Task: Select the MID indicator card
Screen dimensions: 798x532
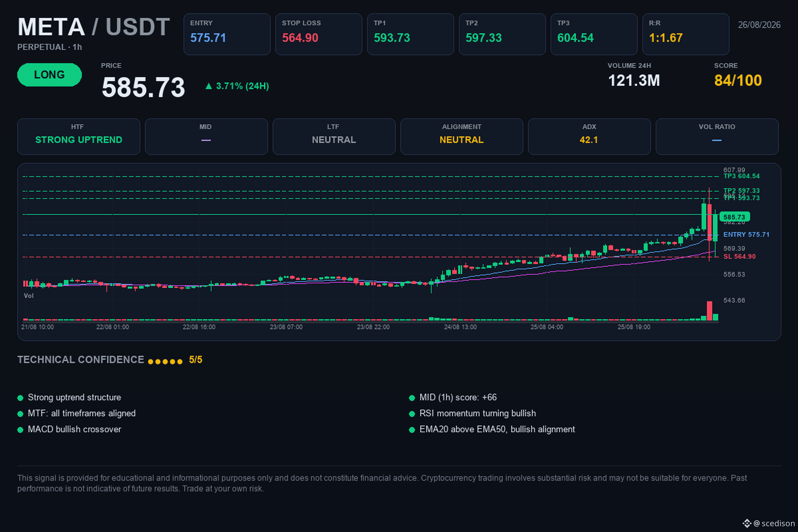Action: [206, 137]
